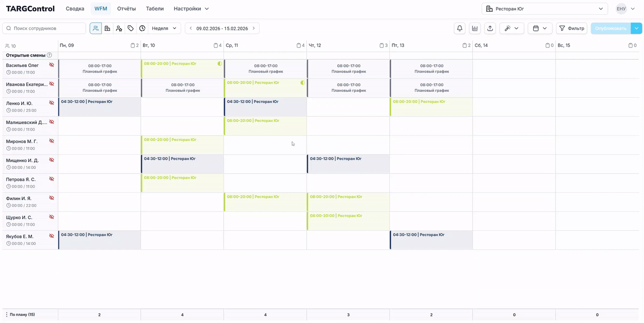Switch to the building (locations) view icon
The image size is (644, 323).
coord(107,29)
